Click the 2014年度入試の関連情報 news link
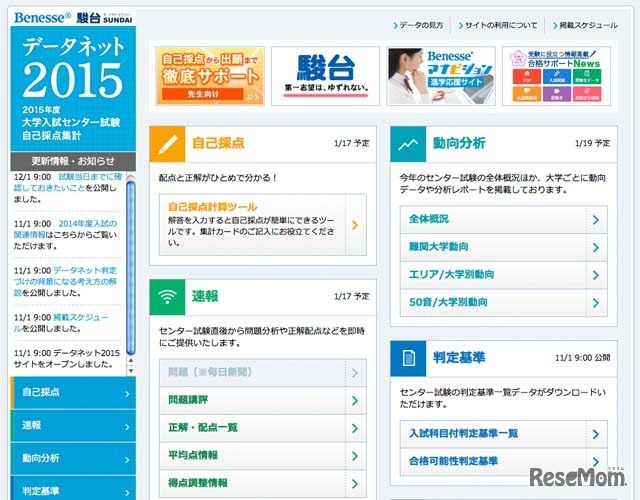This screenshot has height=500, width=640. pos(65,229)
